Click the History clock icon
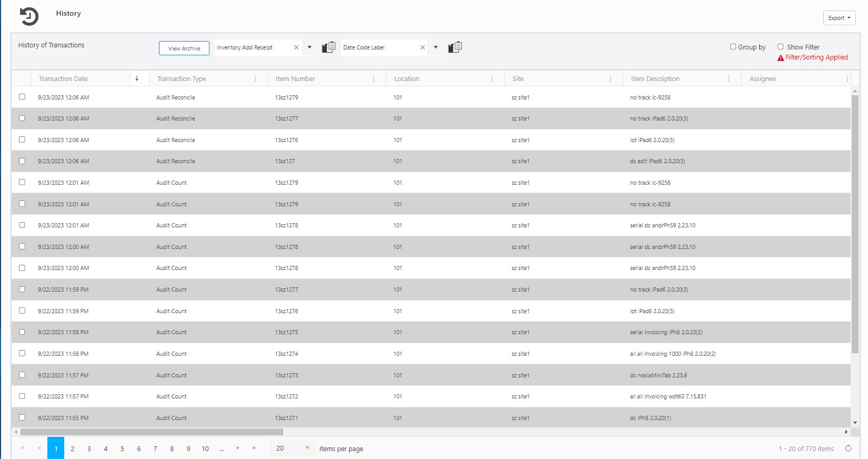This screenshot has width=868, height=459. (29, 16)
